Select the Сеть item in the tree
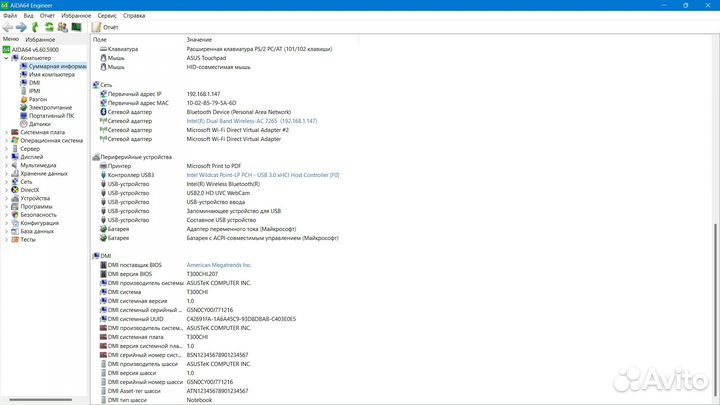 (26, 182)
